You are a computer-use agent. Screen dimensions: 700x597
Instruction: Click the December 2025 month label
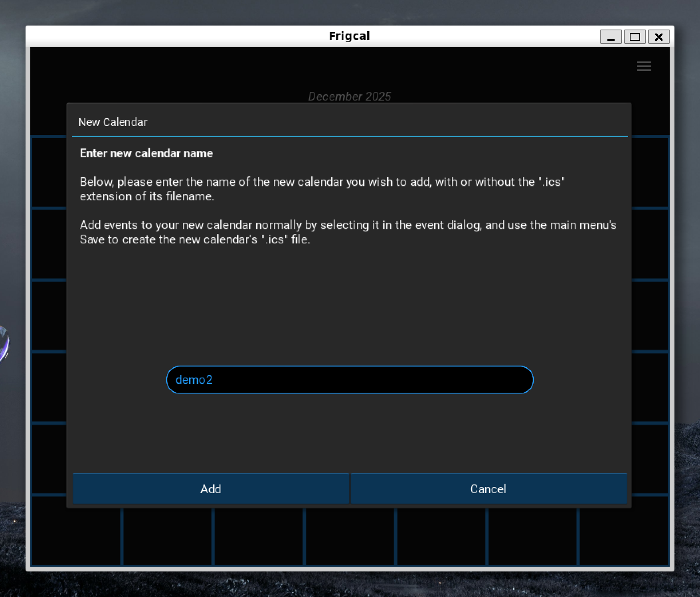coord(350,96)
